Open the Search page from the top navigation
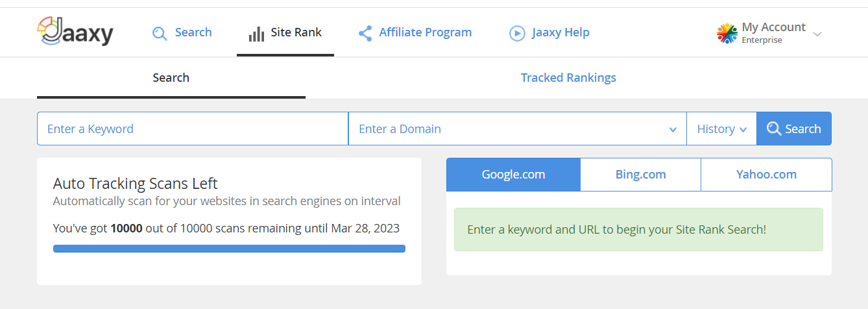The height and width of the screenshot is (309, 868). coord(182,32)
